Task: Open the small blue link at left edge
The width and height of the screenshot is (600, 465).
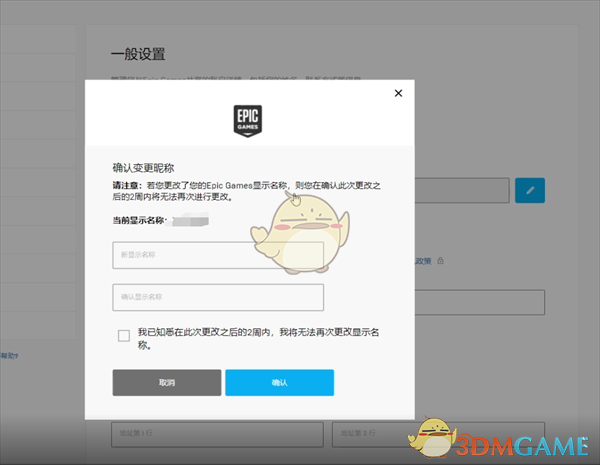Action: 8,355
